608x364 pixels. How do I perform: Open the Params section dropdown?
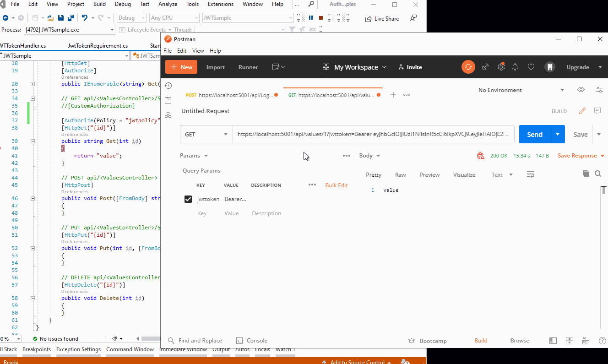(194, 156)
